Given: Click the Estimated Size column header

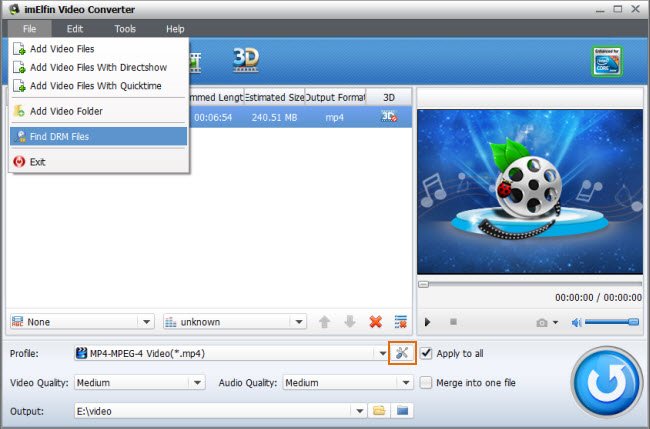Looking at the screenshot, I should pos(274,97).
